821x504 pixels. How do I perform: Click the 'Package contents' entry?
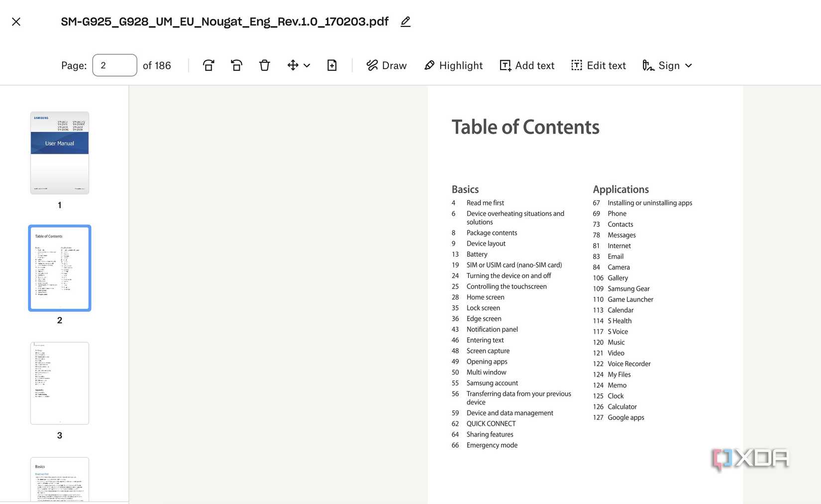pos(492,233)
